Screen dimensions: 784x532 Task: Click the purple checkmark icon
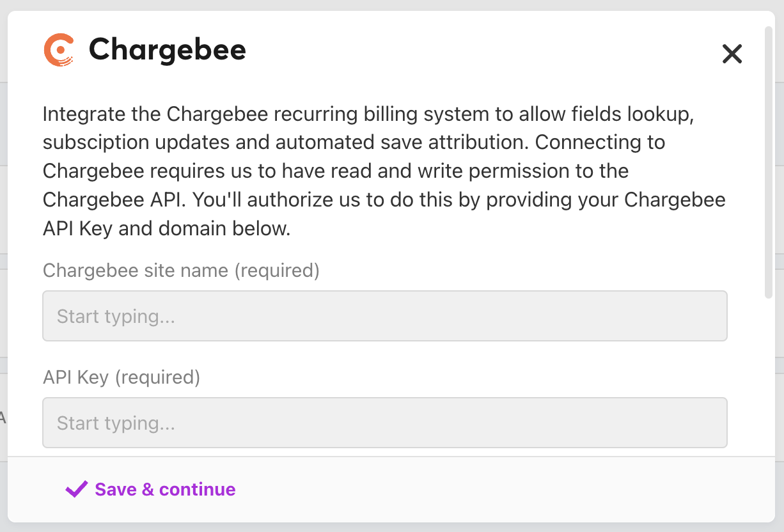coord(77,489)
